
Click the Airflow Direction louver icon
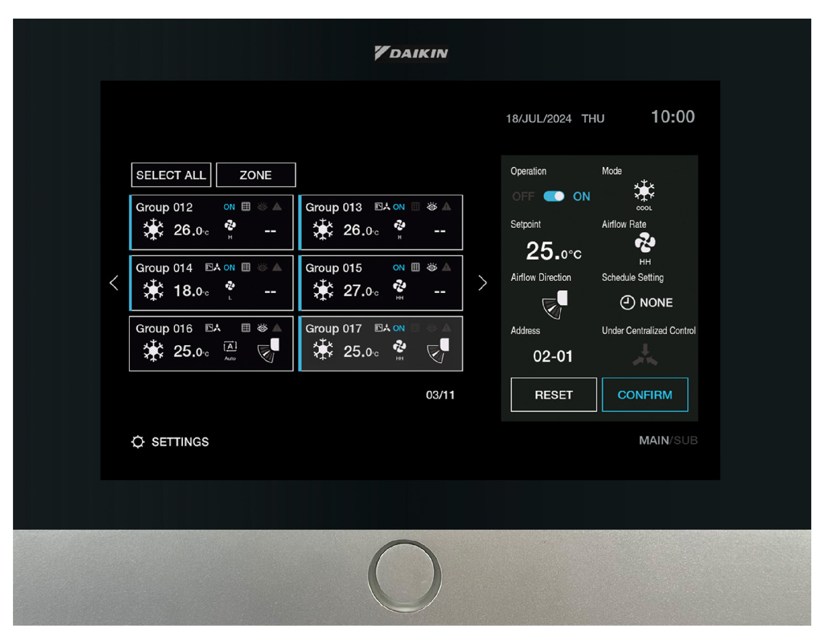[x=555, y=304]
